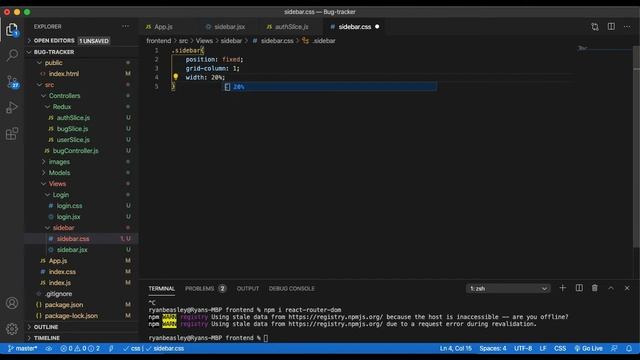
Task: Expand the Open Editors section
Action: 53,41
